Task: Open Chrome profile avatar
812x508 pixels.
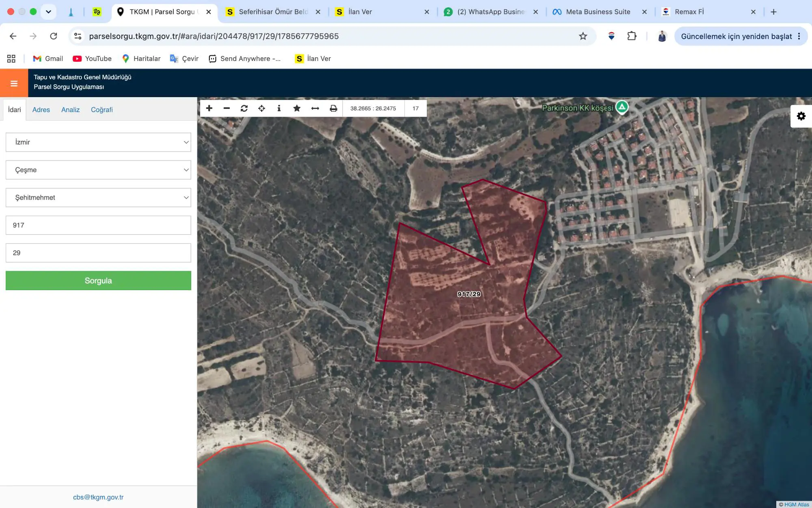Action: [x=662, y=36]
